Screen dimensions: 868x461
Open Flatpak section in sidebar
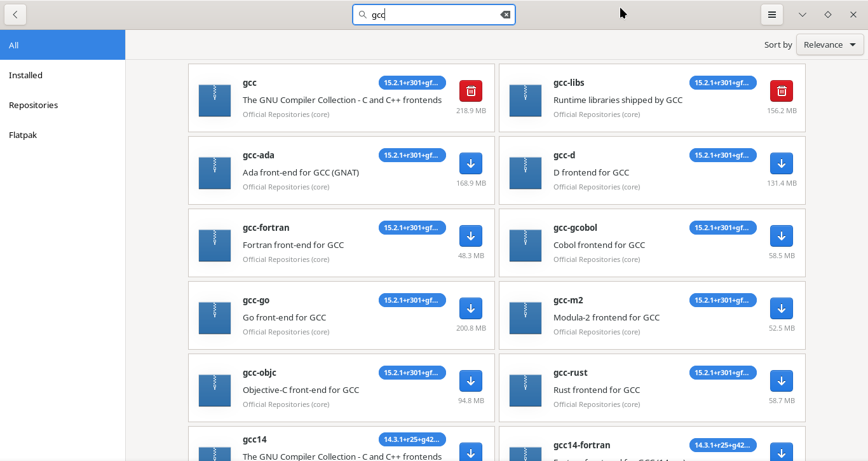[x=62, y=135]
